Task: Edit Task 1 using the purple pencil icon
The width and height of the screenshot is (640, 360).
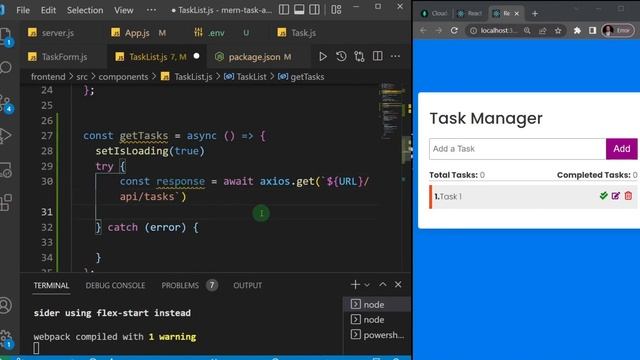Action: (616, 196)
